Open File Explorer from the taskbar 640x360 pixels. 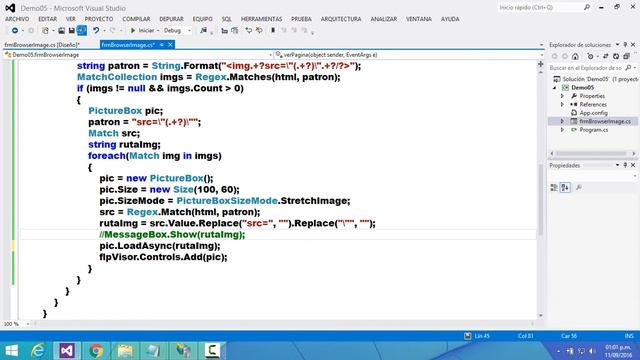pos(125,351)
